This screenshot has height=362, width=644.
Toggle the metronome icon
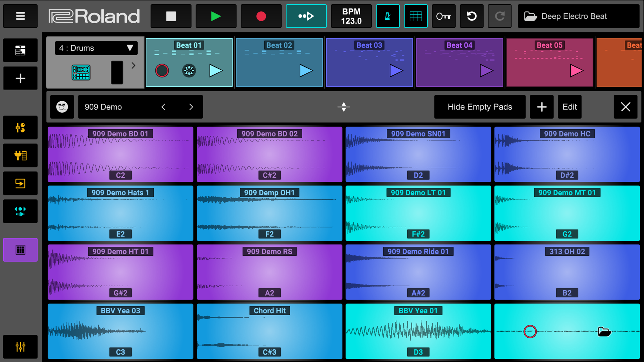pyautogui.click(x=388, y=16)
